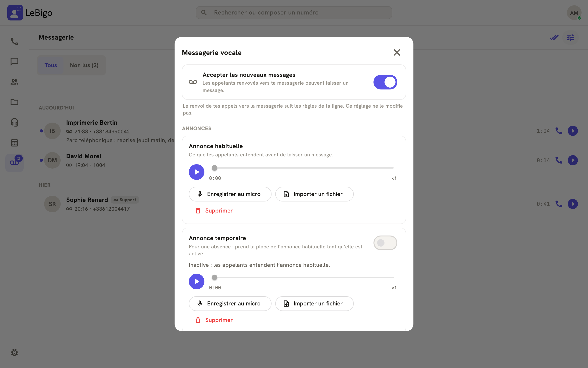The image size is (588, 368).
Task: Click Importer un fichier for Annonce habituelle
Action: (314, 194)
